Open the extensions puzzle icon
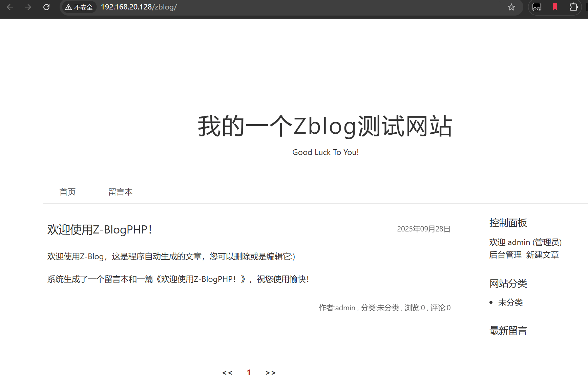 click(573, 7)
